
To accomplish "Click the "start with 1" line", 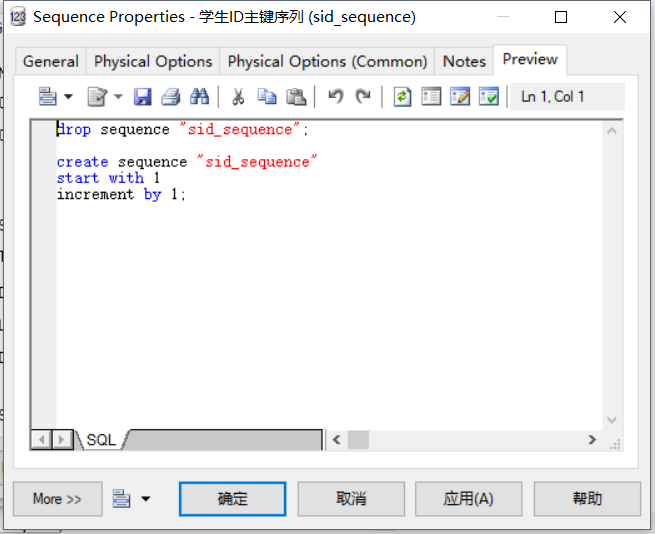I will pos(108,178).
